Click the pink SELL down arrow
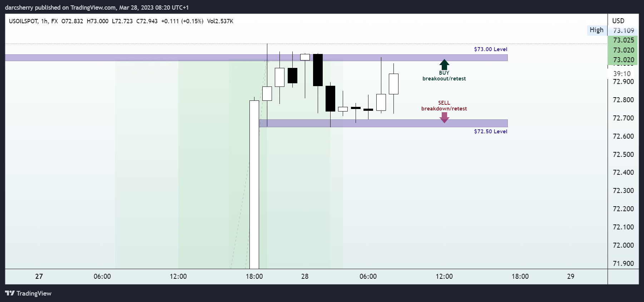Image resolution: width=644 pixels, height=302 pixels. pyautogui.click(x=444, y=118)
